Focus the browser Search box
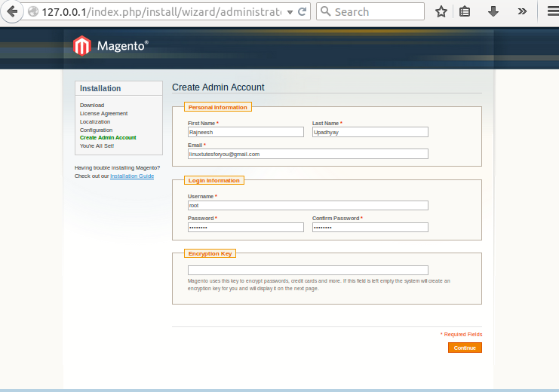 pyautogui.click(x=370, y=11)
